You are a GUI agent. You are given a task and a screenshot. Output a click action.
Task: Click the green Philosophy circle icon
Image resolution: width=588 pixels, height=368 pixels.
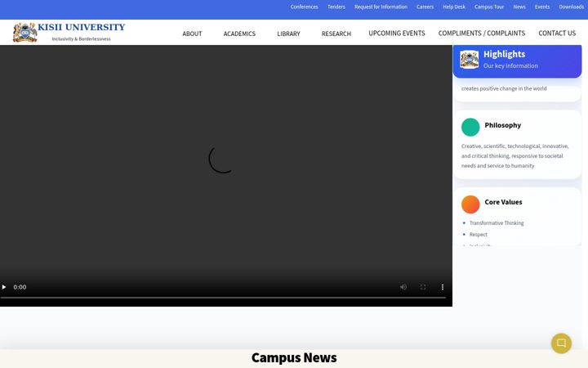click(x=470, y=127)
